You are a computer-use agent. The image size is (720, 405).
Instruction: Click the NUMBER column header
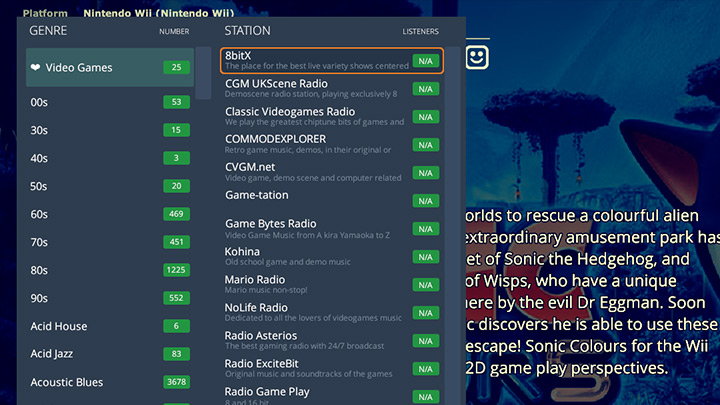pyautogui.click(x=174, y=32)
